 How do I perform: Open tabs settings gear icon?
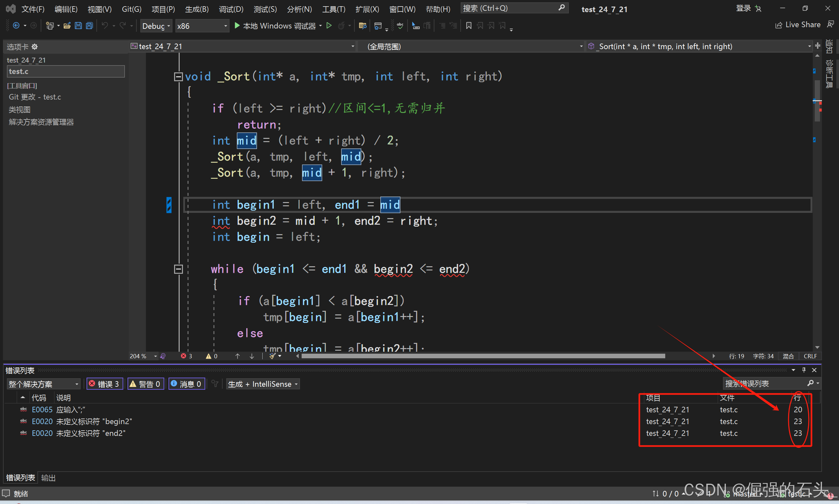click(x=35, y=47)
